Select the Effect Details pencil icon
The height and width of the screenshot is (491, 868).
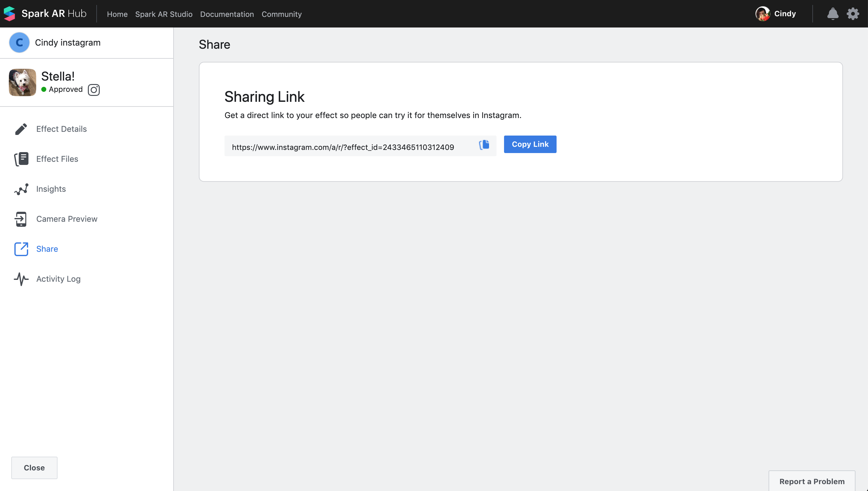tap(21, 129)
